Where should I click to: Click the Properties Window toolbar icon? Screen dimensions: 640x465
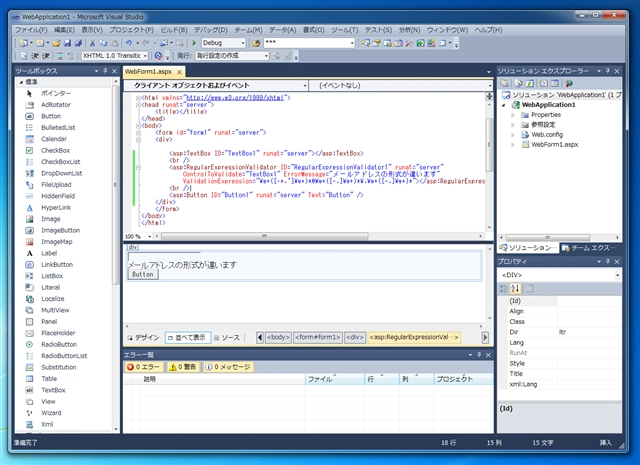tap(377, 43)
